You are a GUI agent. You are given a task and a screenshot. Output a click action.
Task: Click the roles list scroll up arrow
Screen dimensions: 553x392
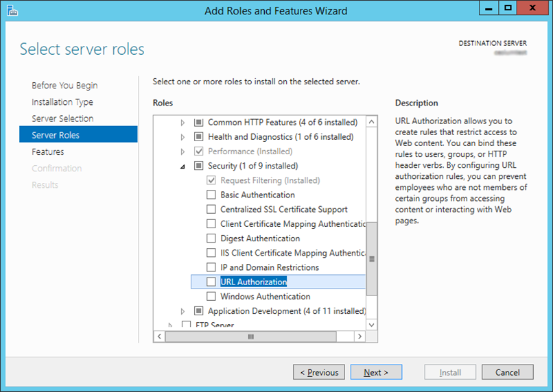click(x=371, y=122)
